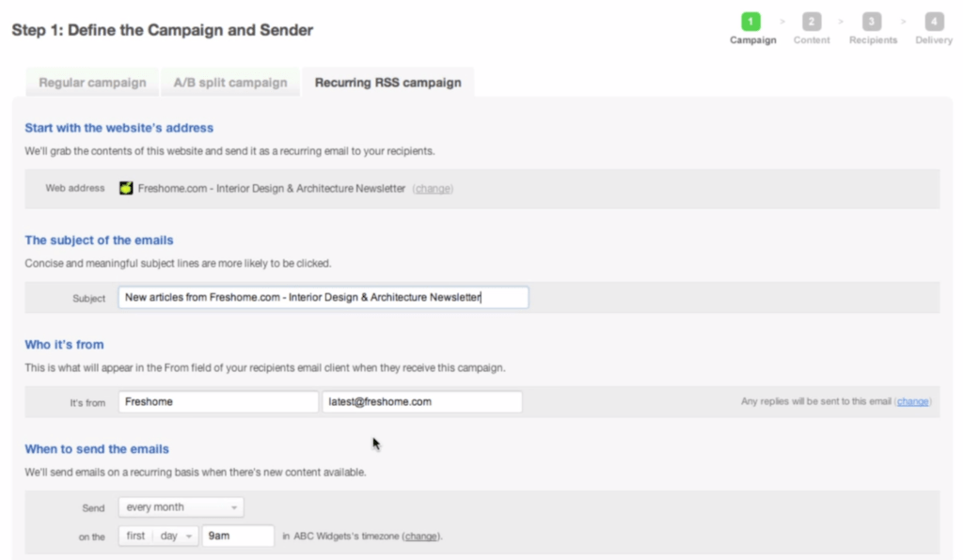Click change link for ABC Widgets's timezone
963x560 pixels.
421,537
